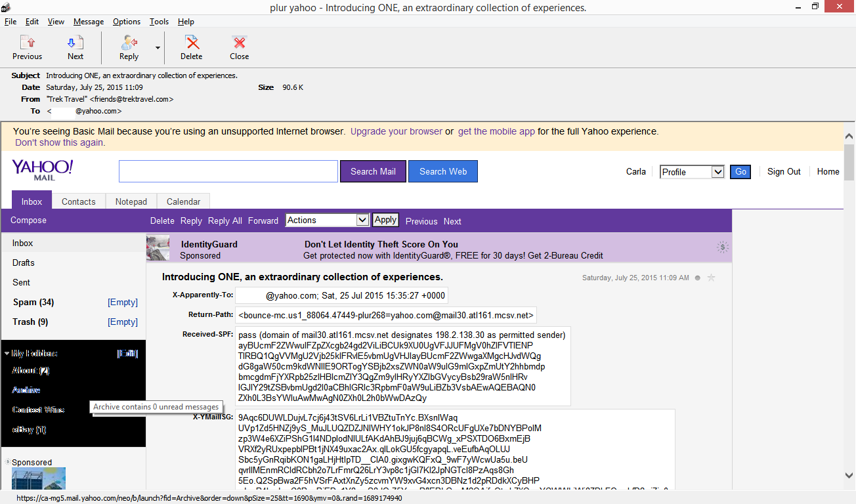Switch to the Notepad tab
856x504 pixels.
click(x=131, y=201)
